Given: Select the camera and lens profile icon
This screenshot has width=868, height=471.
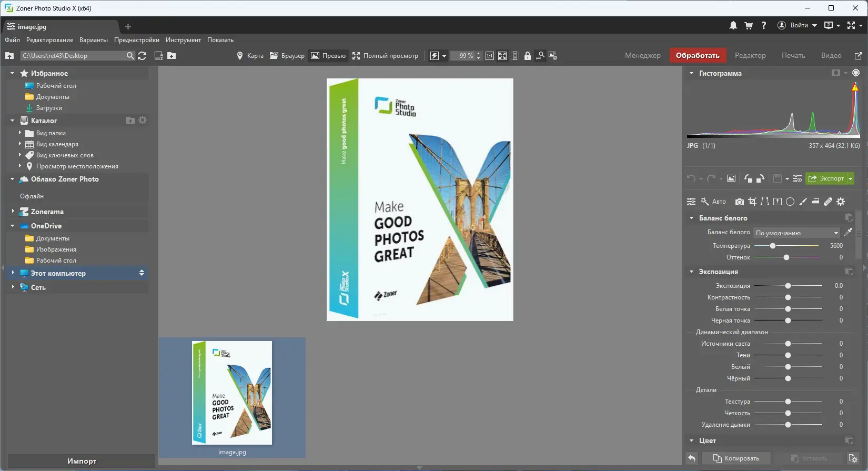Looking at the screenshot, I should (740, 202).
